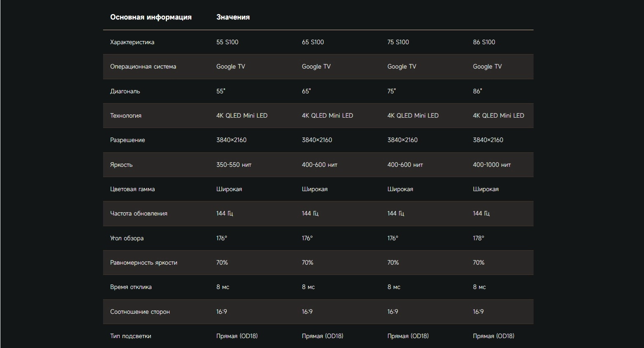Select the 86 S100 model cell
The image size is (644, 348).
(484, 42)
